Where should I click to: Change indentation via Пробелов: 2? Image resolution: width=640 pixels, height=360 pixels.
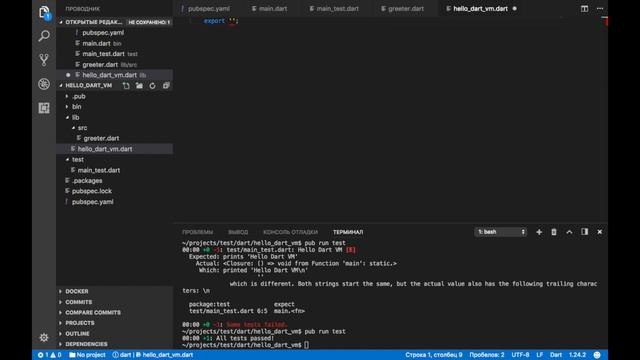coord(487,355)
